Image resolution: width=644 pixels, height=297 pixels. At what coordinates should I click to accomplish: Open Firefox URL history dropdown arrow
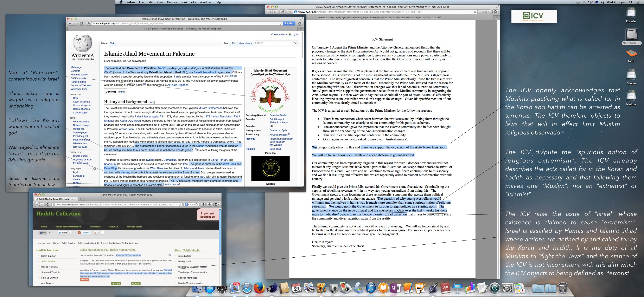tap(177, 204)
